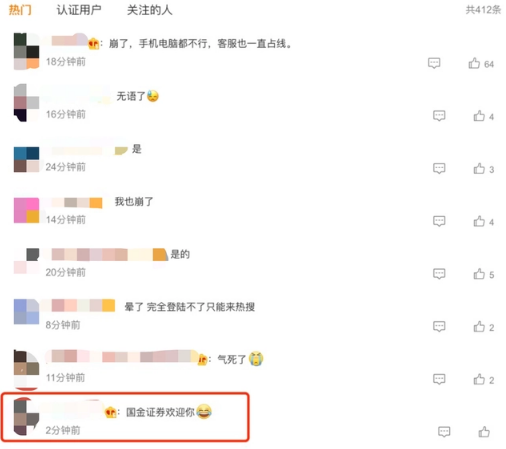
Task: Open reply for the 无语了 comment
Action: pyautogui.click(x=439, y=116)
